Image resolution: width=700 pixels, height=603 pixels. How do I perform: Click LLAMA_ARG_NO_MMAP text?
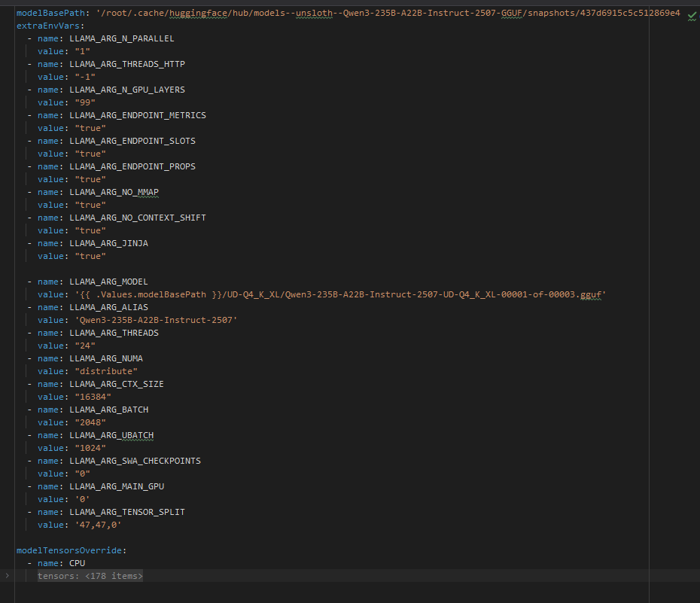(x=114, y=193)
